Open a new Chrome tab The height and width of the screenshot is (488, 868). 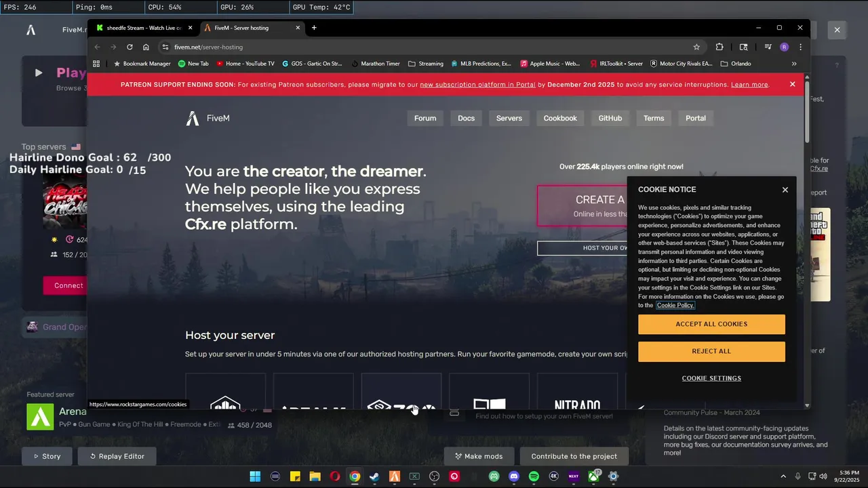(x=314, y=28)
